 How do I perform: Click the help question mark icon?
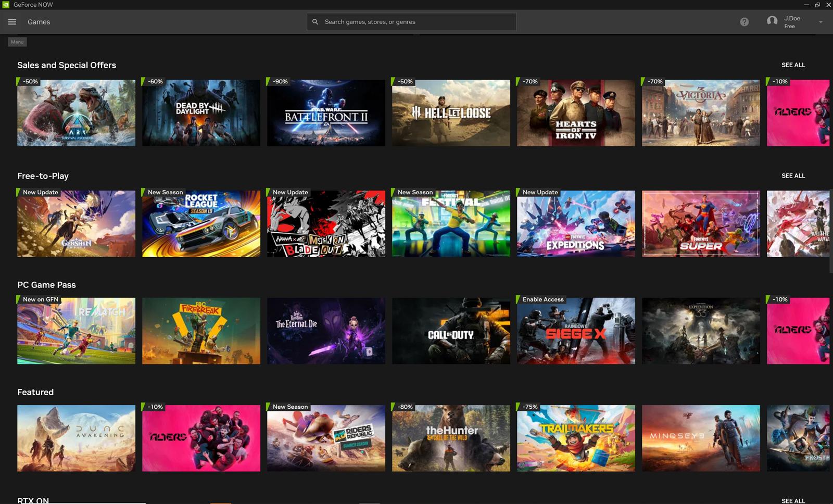pos(744,22)
